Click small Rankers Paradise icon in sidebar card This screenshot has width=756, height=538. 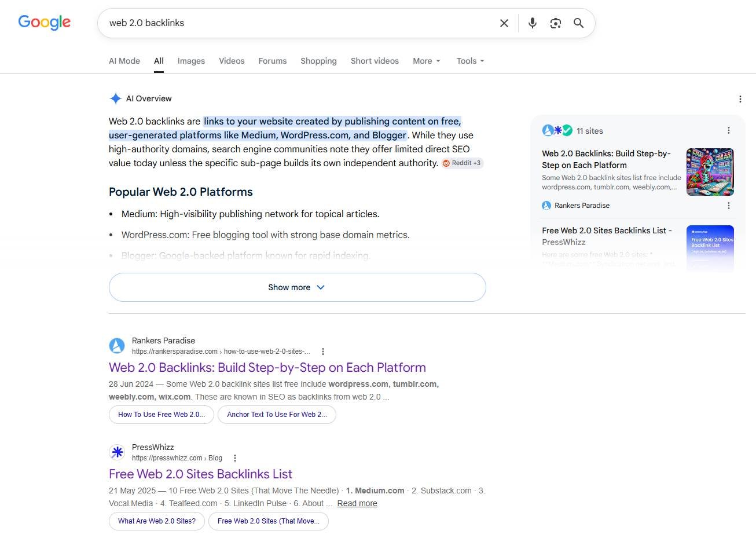546,206
